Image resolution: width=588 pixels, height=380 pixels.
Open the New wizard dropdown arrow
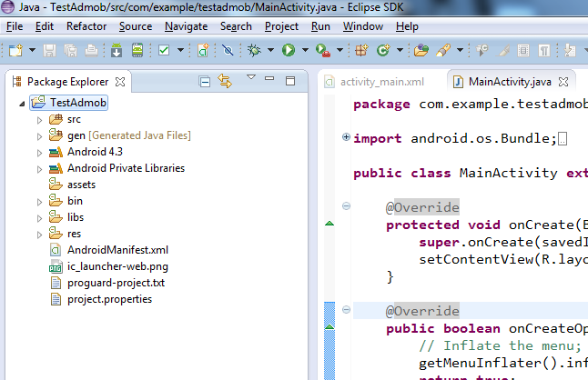(32, 50)
